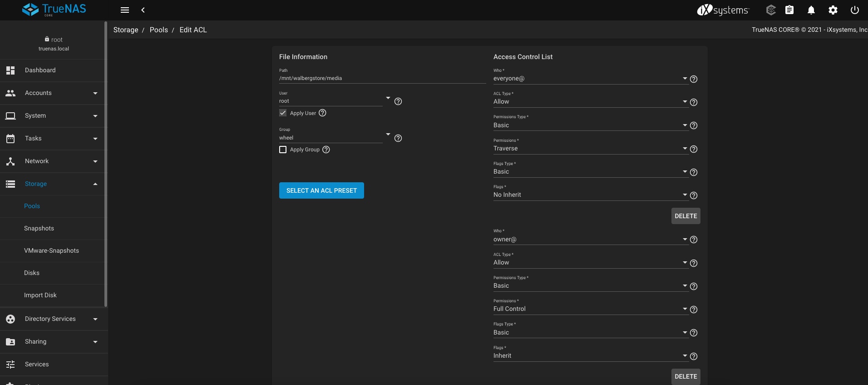Open Permissions dropdown showing Full Control
This screenshot has width=868, height=385.
pos(591,309)
